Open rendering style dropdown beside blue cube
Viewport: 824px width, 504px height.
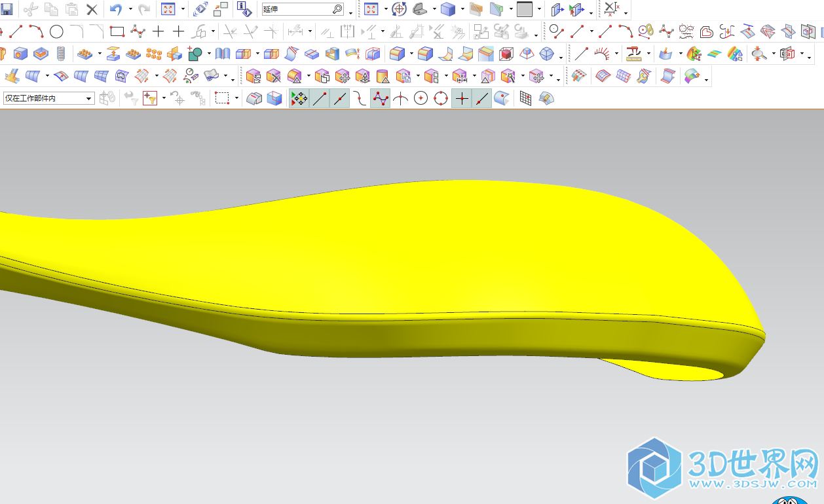tap(462, 9)
